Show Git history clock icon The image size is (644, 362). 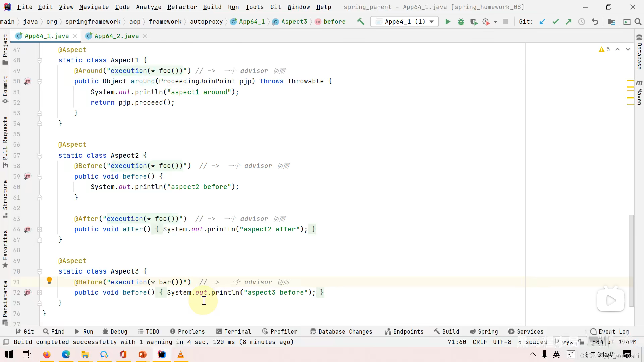[x=582, y=22]
